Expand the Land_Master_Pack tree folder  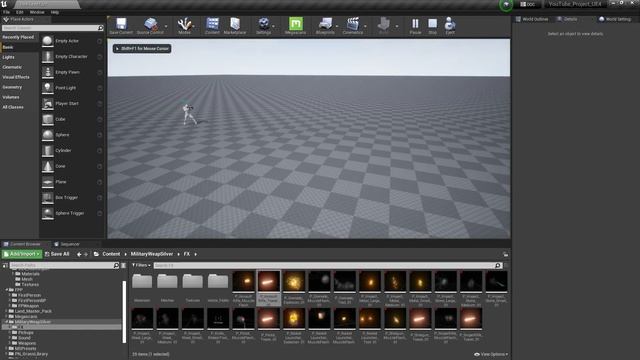tap(7, 311)
